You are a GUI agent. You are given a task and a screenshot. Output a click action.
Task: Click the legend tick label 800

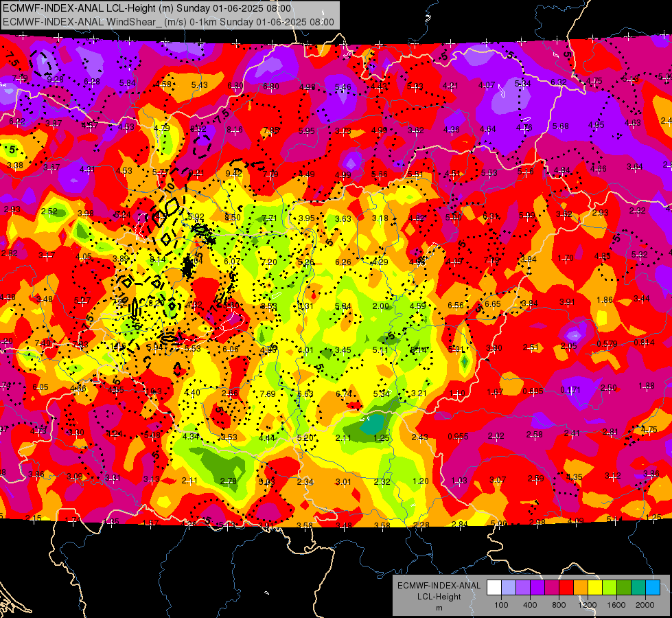point(559,605)
